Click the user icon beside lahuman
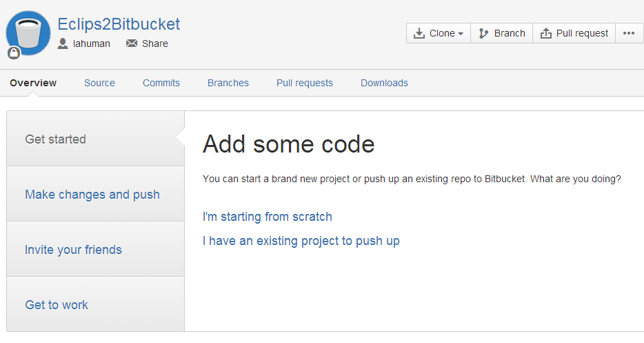Screen dimensions: 644x343 pos(63,43)
